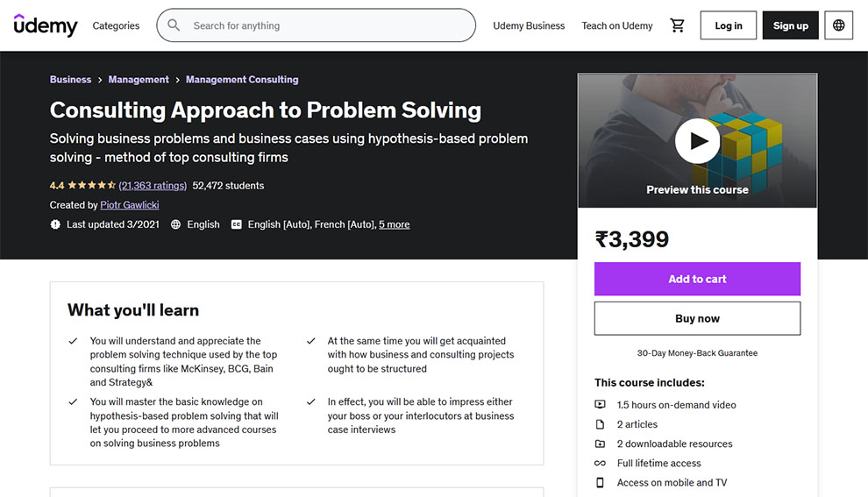Click the downloadable resources icon
This screenshot has height=497, width=868.
[601, 444]
